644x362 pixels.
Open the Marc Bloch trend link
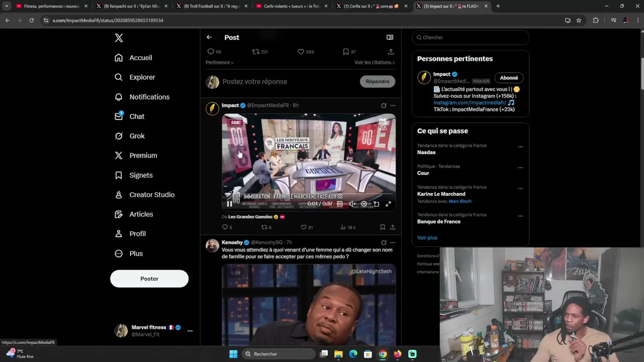(x=460, y=201)
